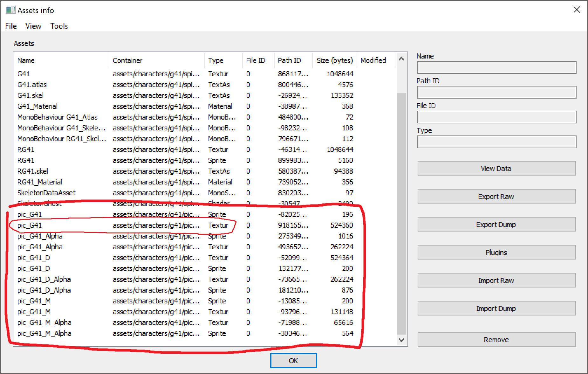Close the Assets info window
588x374 pixels.
click(577, 10)
